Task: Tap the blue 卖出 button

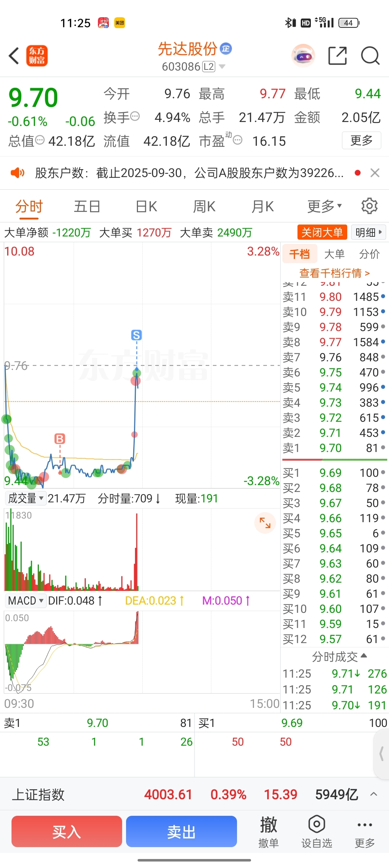Action: [182, 831]
